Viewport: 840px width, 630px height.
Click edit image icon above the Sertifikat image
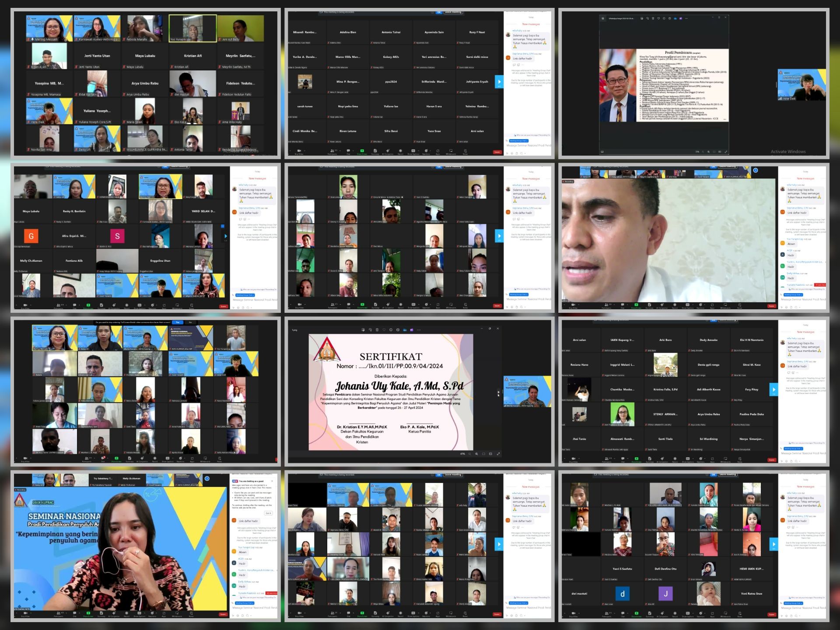[363, 330]
